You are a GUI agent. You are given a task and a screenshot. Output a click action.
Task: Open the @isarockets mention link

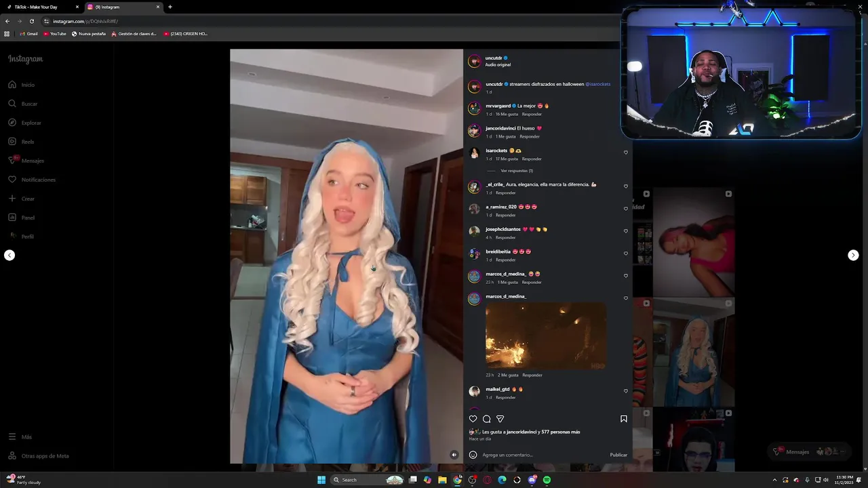(x=598, y=84)
